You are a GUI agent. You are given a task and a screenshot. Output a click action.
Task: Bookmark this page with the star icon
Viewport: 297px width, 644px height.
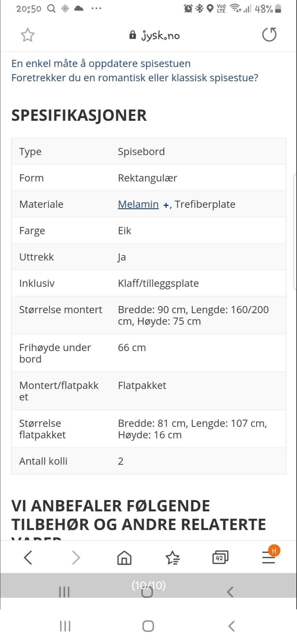coord(27,35)
